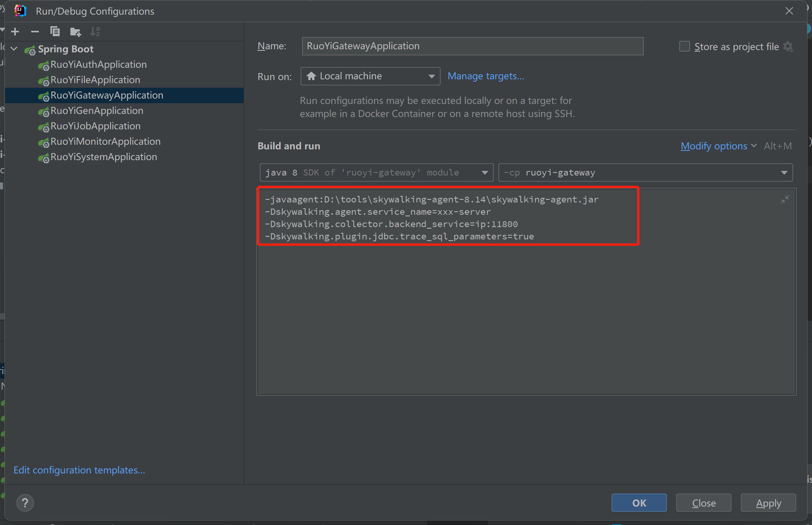Collapse the Spring Boot tree node
This screenshot has height=525, width=812.
click(14, 49)
